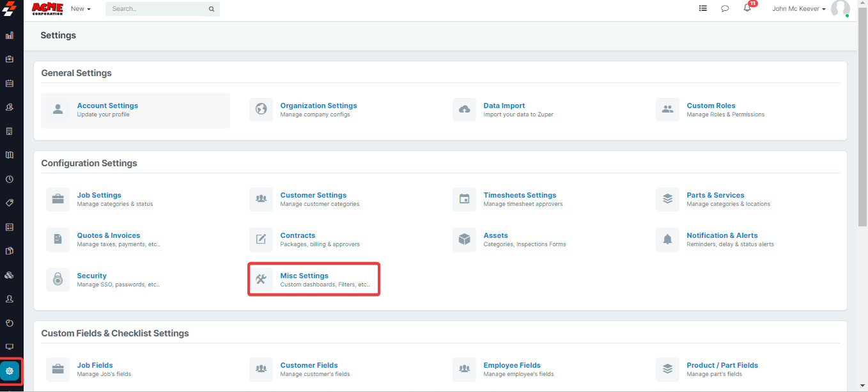The height and width of the screenshot is (392, 868).
Task: Click the Security padlock icon
Action: tap(58, 279)
